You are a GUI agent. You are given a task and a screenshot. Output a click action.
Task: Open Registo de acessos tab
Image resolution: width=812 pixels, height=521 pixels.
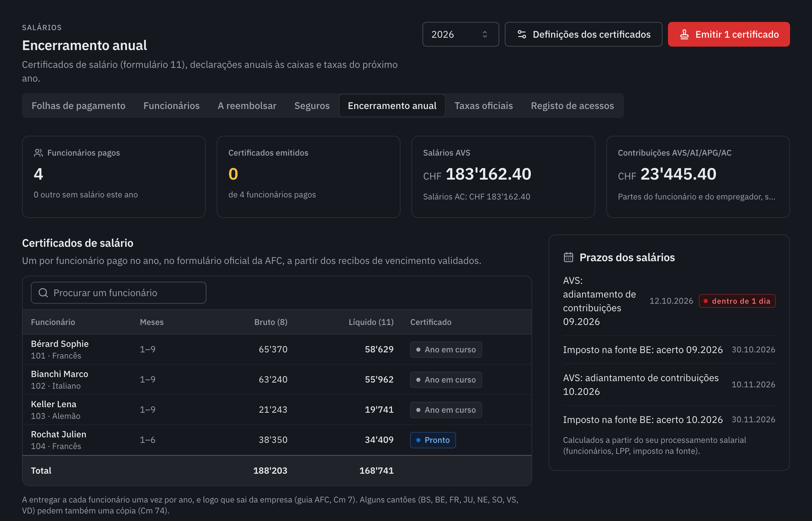point(572,106)
